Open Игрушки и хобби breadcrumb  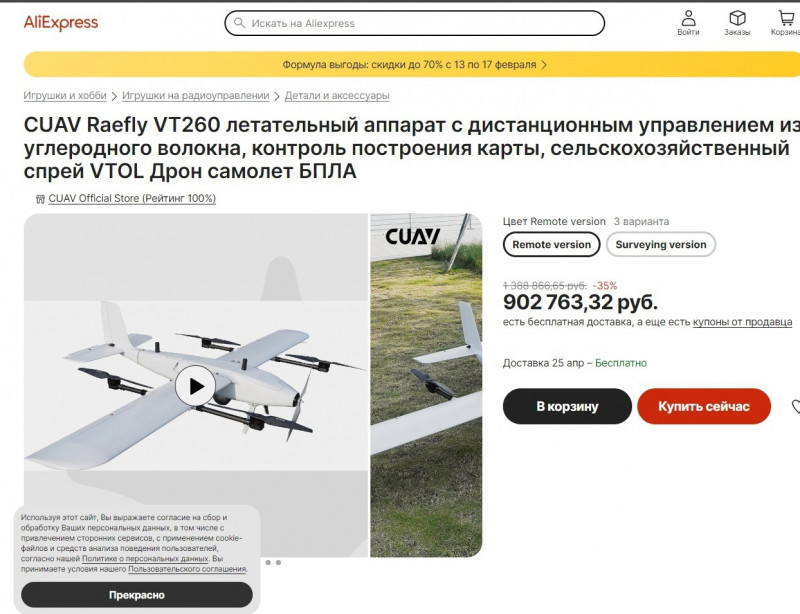tap(65, 95)
